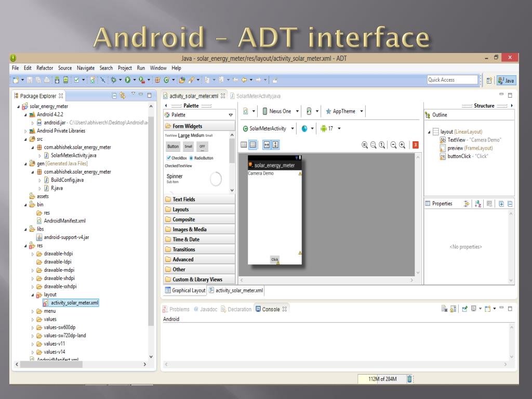Click the Click button in device preview

[x=275, y=260]
